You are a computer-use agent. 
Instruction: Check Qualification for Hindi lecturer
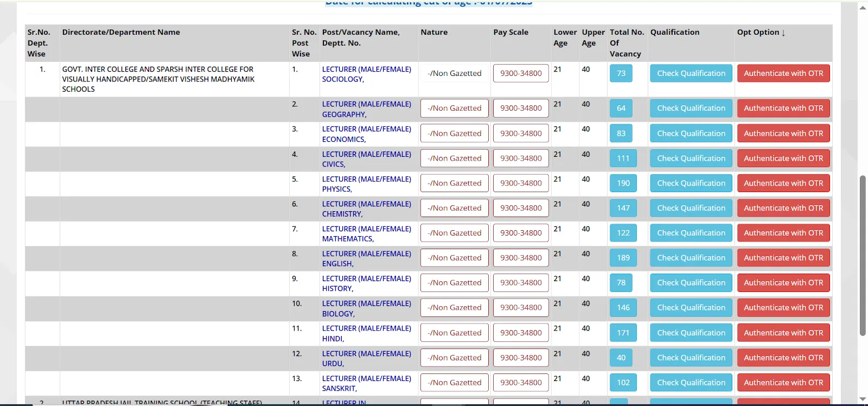(691, 333)
